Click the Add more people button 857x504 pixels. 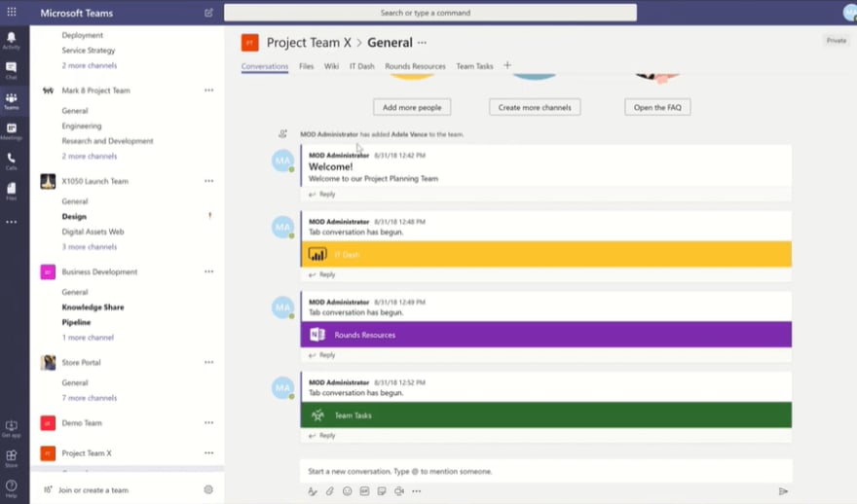click(412, 107)
